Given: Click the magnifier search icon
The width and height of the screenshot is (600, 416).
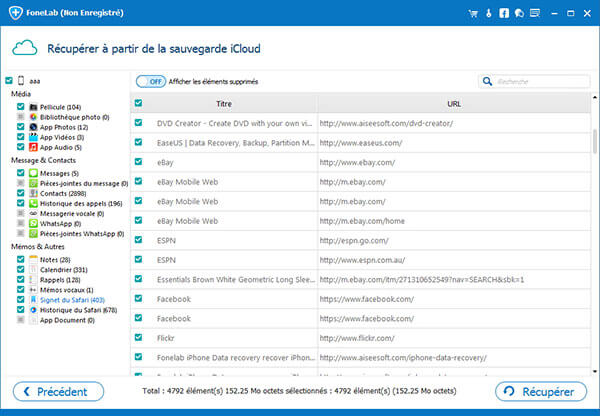Looking at the screenshot, I should pos(487,81).
